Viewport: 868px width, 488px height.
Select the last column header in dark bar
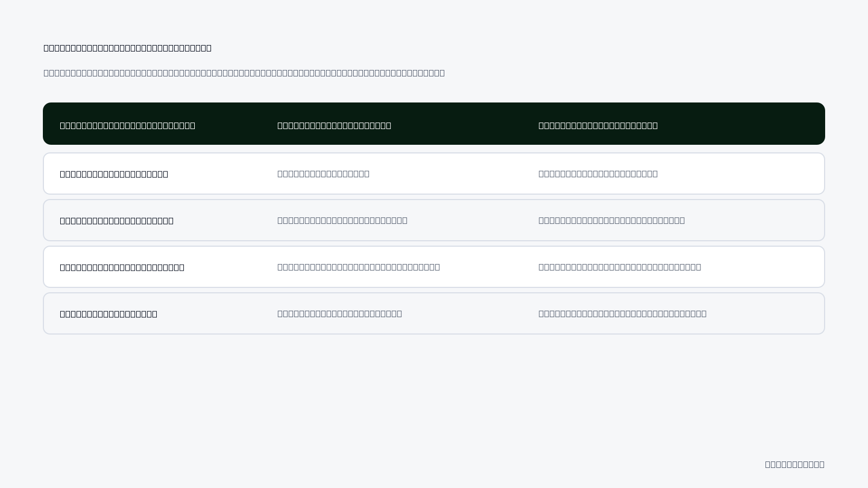click(x=598, y=125)
